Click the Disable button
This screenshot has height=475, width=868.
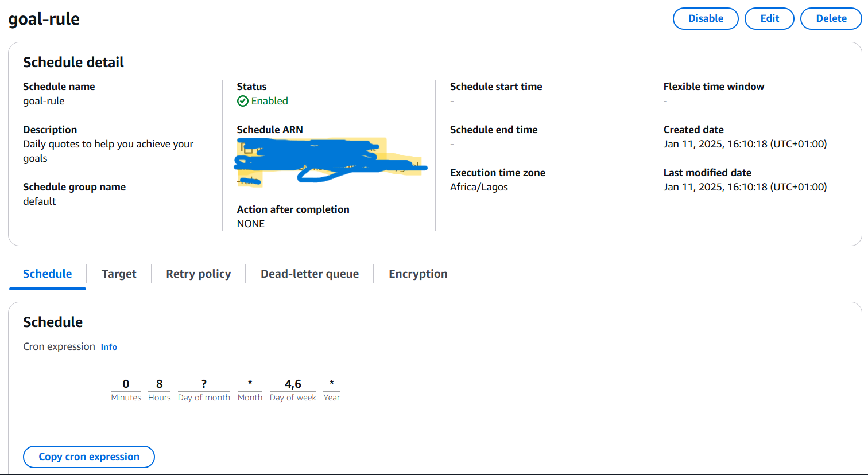[x=706, y=18]
